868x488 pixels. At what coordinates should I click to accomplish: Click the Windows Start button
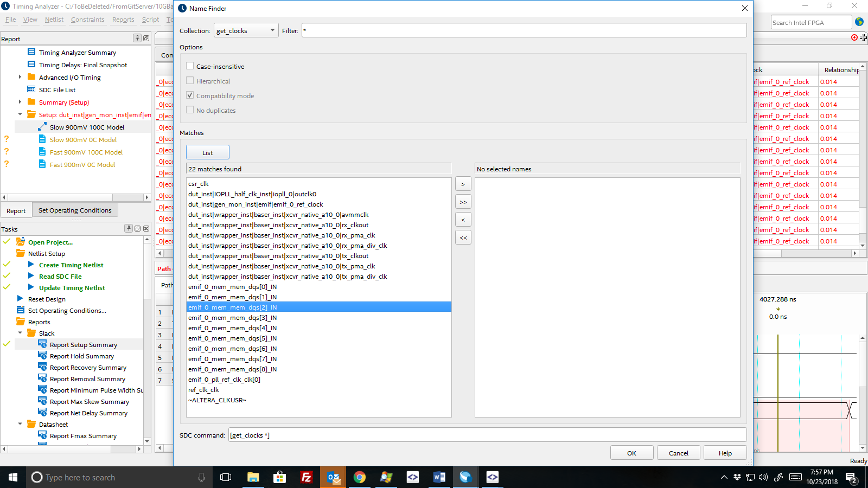(x=13, y=477)
